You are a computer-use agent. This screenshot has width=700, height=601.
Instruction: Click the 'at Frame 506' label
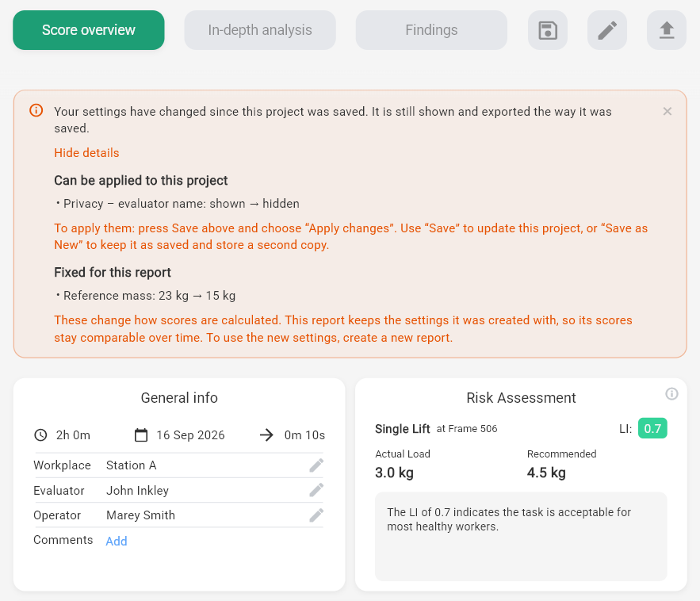coord(467,429)
